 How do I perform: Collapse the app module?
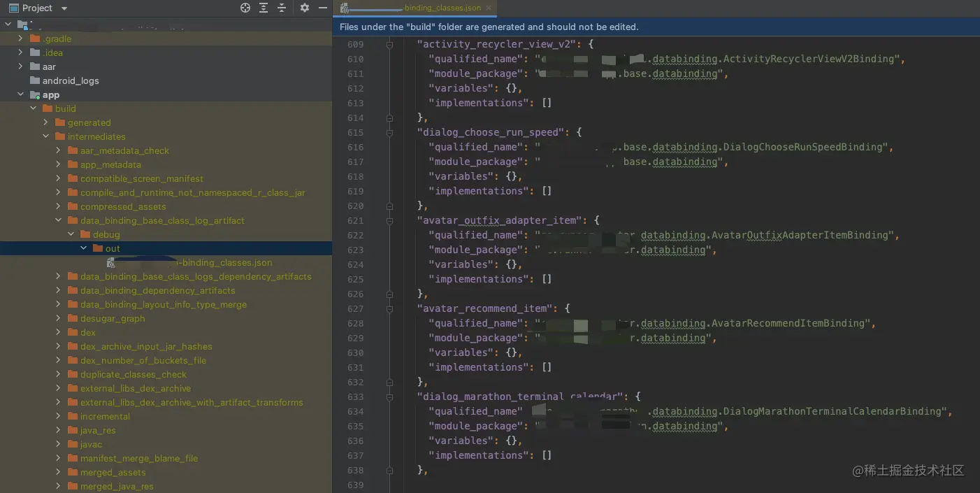20,94
